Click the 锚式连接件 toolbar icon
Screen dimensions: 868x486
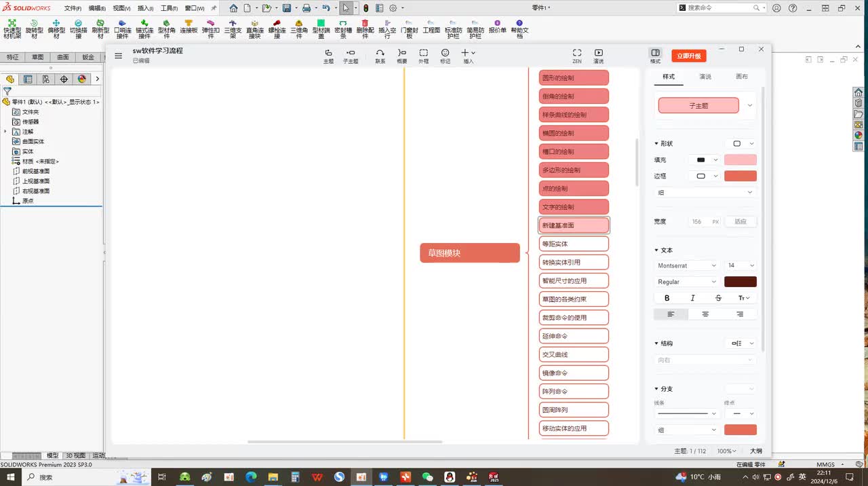[144, 29]
